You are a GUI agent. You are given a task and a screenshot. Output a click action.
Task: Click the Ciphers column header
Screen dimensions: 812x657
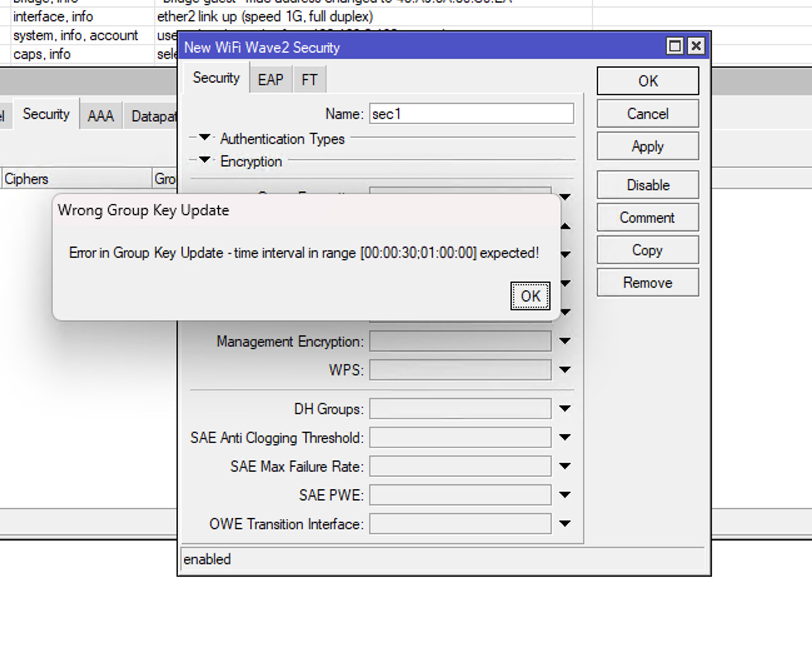pyautogui.click(x=76, y=178)
